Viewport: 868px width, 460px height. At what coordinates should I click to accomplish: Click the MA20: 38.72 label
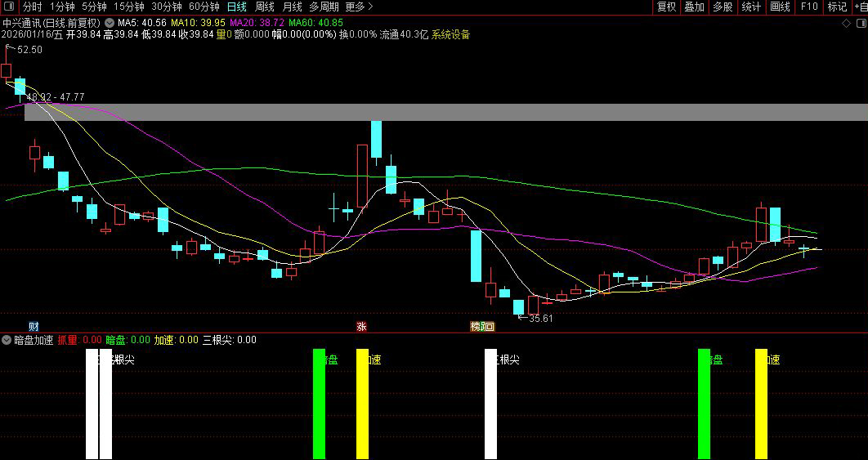coord(257,23)
